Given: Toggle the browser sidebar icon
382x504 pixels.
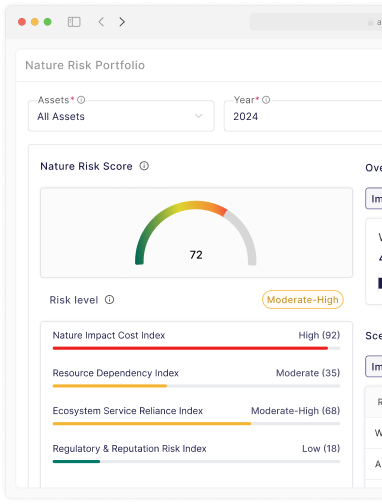Looking at the screenshot, I should (x=74, y=22).
